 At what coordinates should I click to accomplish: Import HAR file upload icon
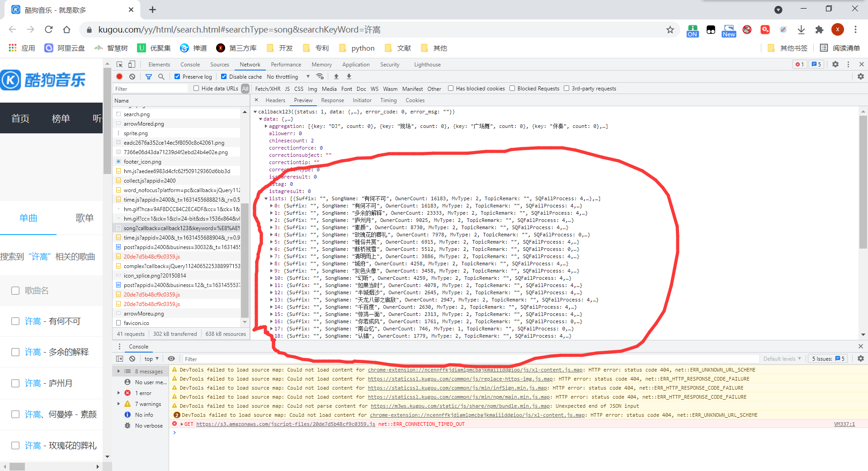336,76
